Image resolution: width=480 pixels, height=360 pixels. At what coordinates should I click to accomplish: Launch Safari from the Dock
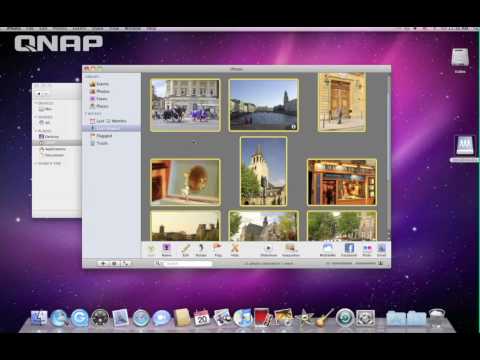pos(141,318)
